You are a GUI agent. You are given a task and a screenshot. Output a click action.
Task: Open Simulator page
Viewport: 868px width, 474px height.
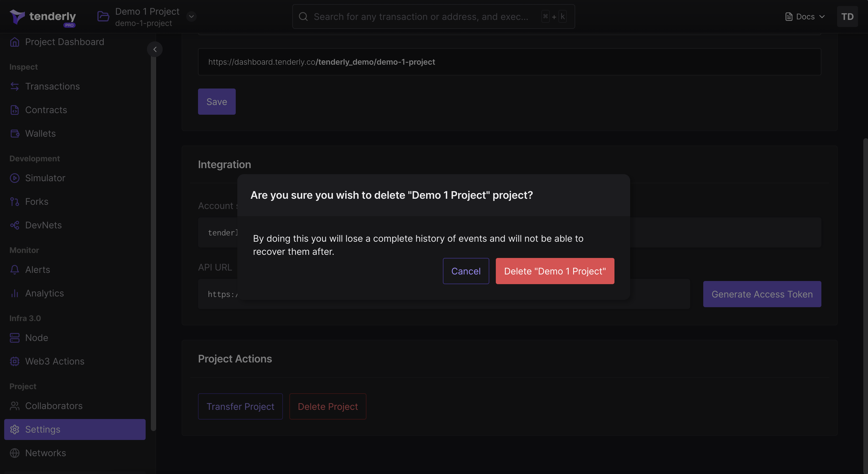[45, 178]
